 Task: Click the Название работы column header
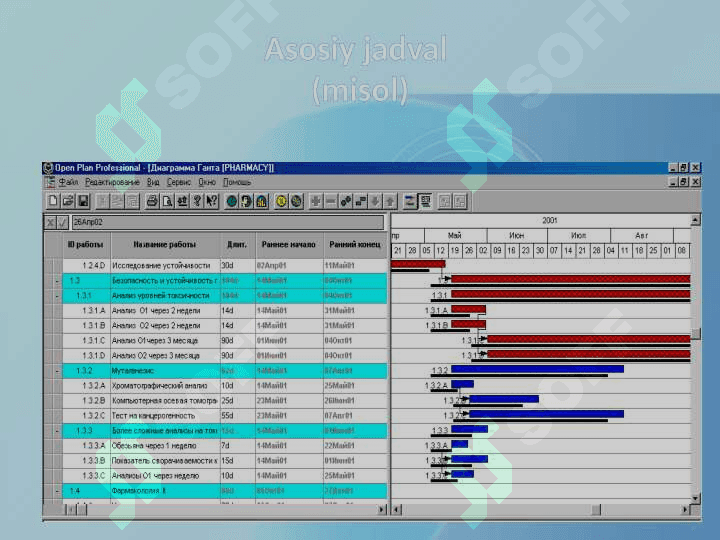[x=165, y=244]
